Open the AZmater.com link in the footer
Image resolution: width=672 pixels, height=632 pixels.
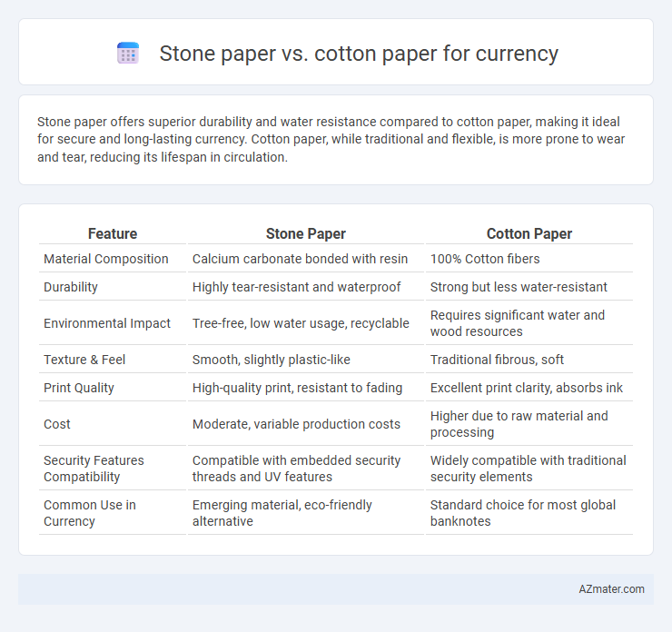pyautogui.click(x=611, y=589)
